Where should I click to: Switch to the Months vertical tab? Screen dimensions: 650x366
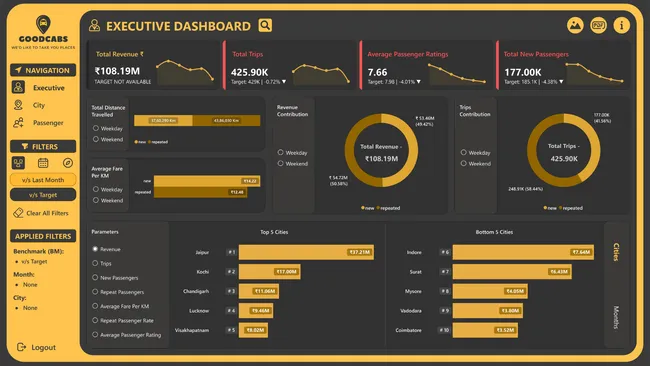(x=616, y=318)
